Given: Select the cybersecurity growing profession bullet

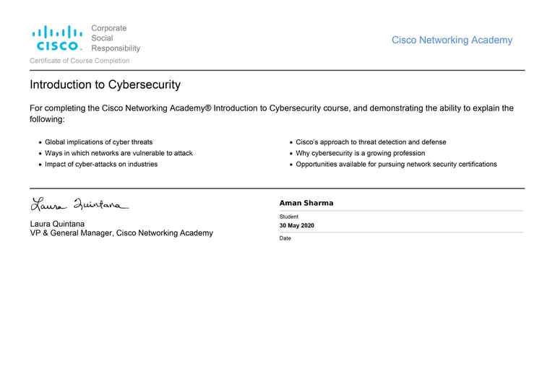Looking at the screenshot, I should tap(360, 153).
